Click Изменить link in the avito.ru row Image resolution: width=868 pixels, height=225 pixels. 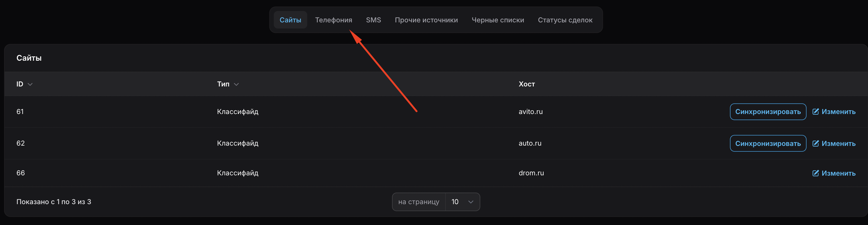pyautogui.click(x=838, y=112)
